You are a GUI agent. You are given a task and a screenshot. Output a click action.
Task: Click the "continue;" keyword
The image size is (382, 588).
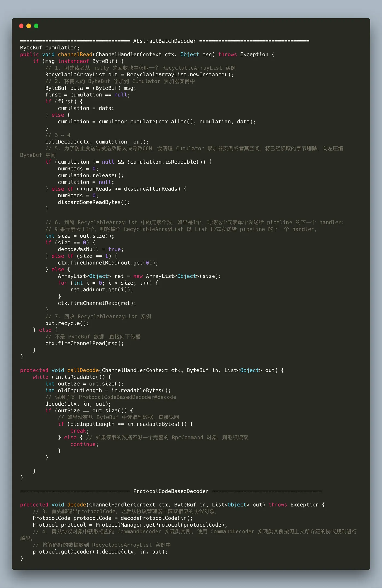(x=84, y=444)
